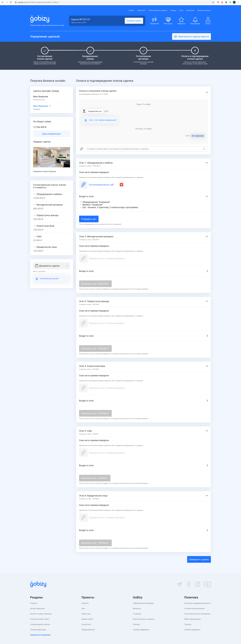Collapse the Этап 1: Оборудование и мебель section
Viewport: 241px width, 644px height.
[x=206, y=163]
